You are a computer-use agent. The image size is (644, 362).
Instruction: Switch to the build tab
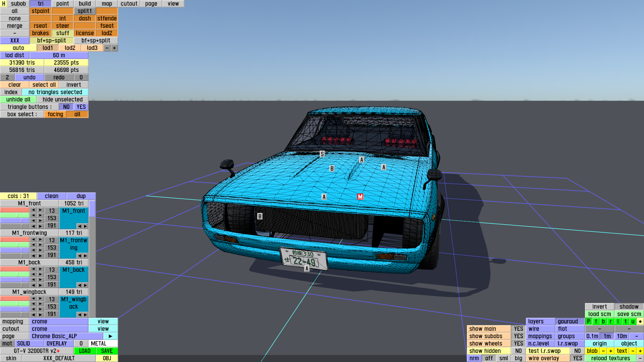pyautogui.click(x=85, y=4)
